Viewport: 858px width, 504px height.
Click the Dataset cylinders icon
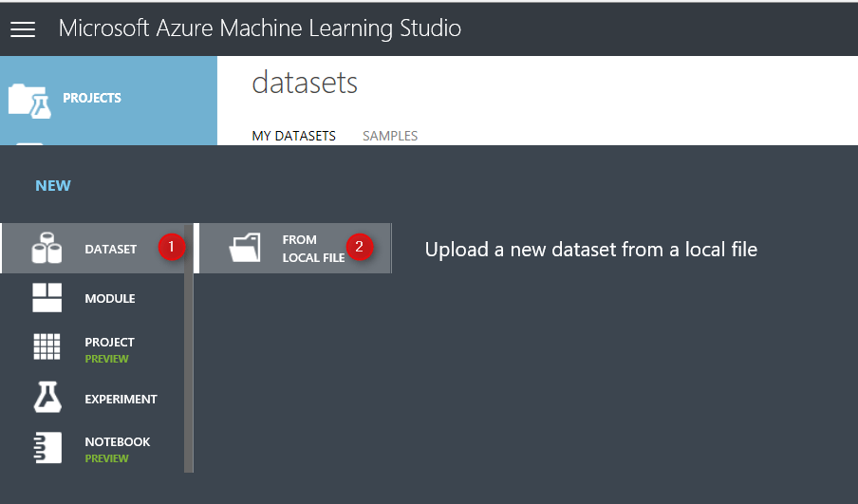tap(47, 249)
